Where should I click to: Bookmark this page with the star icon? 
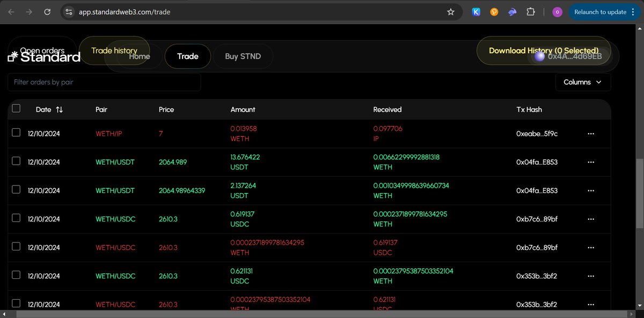coord(451,12)
